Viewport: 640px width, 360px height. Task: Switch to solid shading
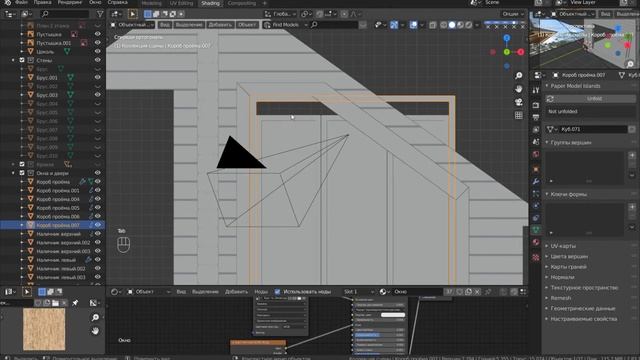[452, 25]
